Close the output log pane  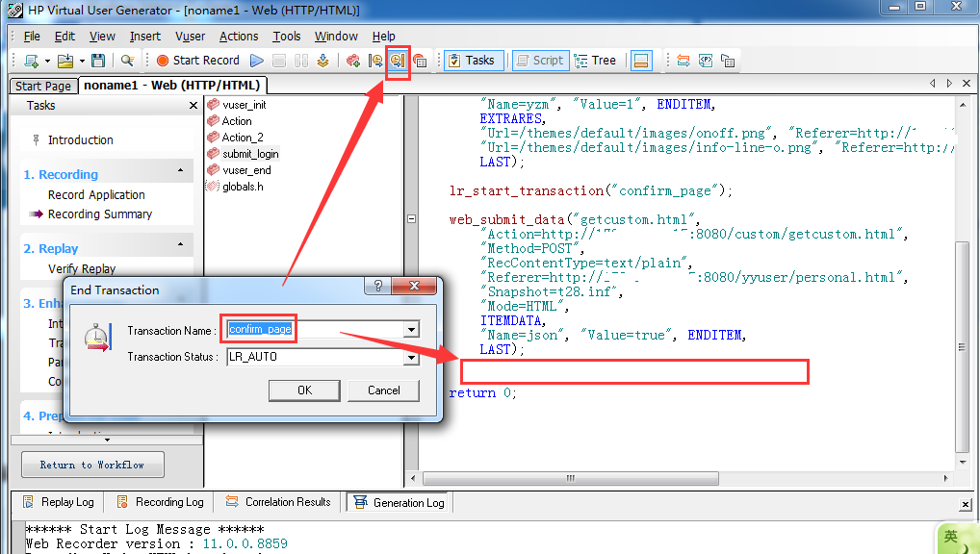(966, 505)
